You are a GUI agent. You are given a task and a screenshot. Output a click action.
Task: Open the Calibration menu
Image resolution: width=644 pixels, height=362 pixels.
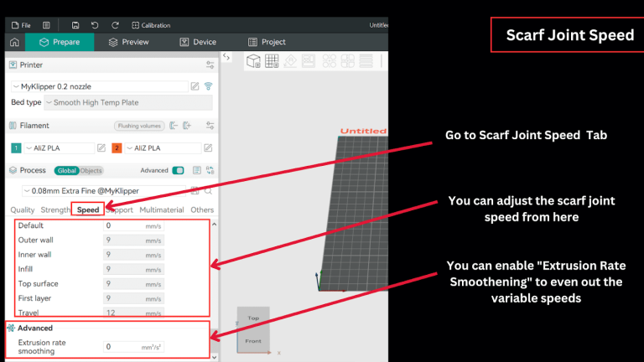(x=151, y=25)
